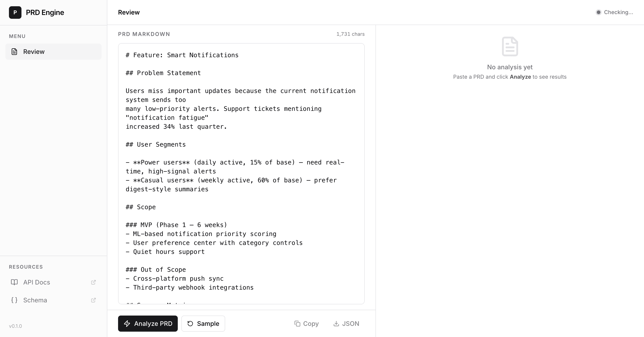Click the refresh icon on the Sample button

click(190, 324)
